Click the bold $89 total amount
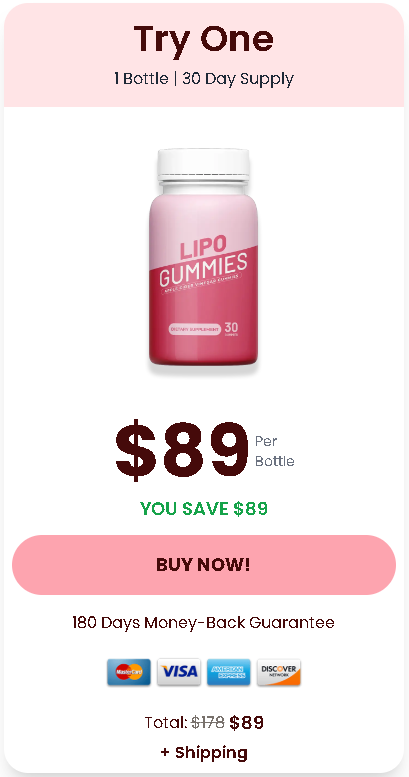The image size is (409, 777). [246, 722]
